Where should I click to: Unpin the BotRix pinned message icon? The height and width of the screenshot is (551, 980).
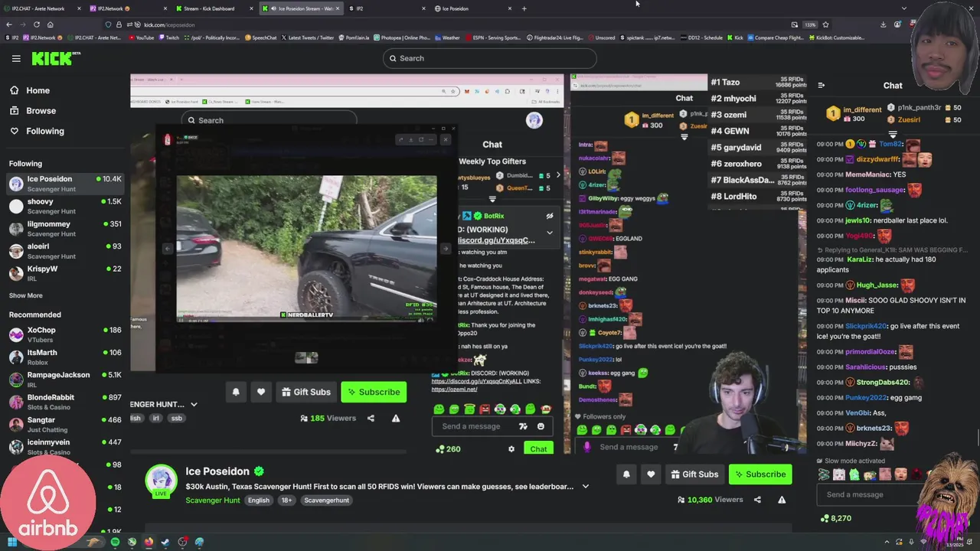[549, 216]
